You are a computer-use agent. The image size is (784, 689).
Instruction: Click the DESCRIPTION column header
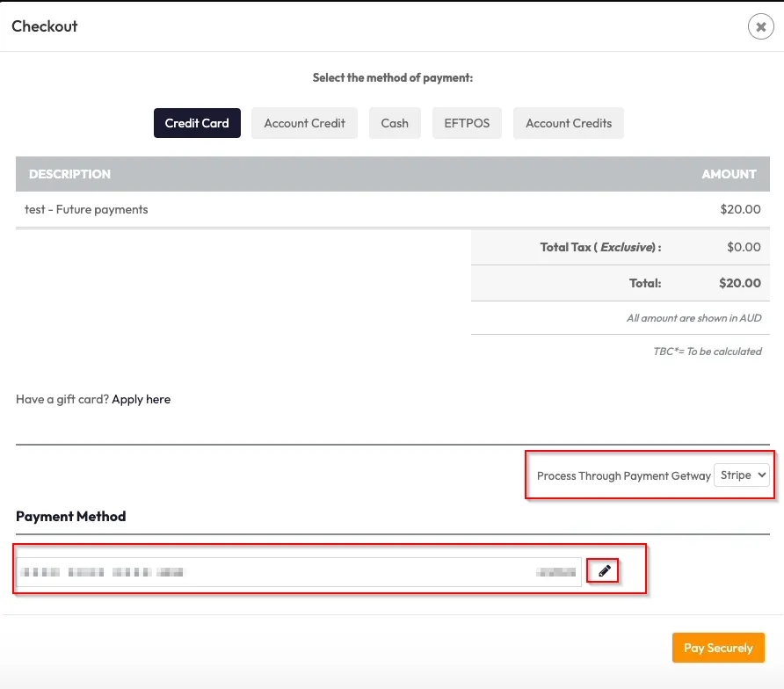pyautogui.click(x=69, y=174)
